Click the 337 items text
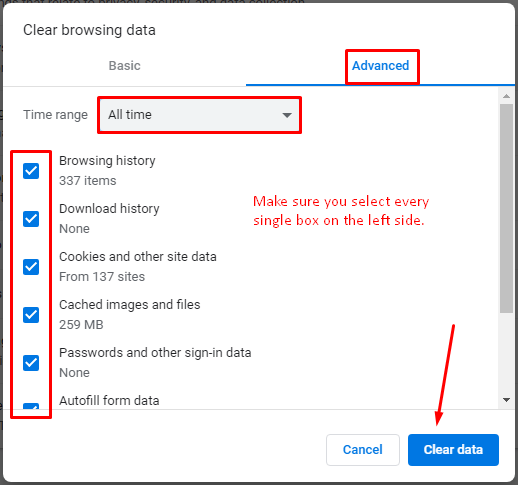This screenshot has height=485, width=518. [x=88, y=181]
